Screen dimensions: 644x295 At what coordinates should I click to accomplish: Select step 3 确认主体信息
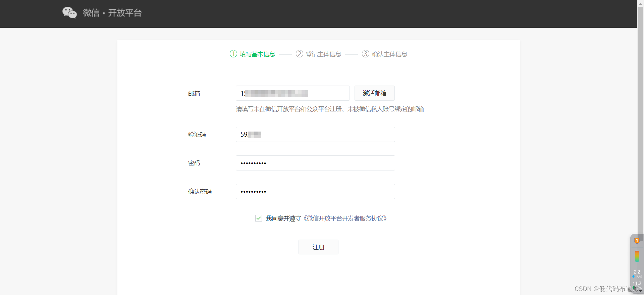point(384,54)
